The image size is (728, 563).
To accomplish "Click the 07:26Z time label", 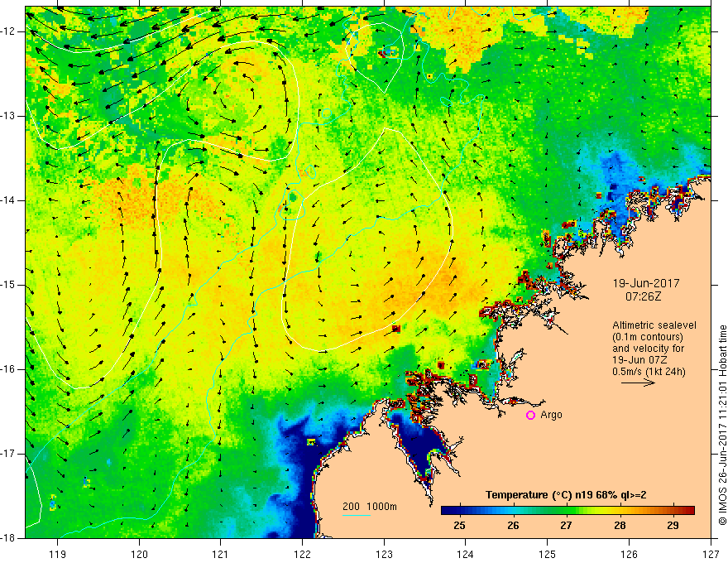I will [x=643, y=296].
